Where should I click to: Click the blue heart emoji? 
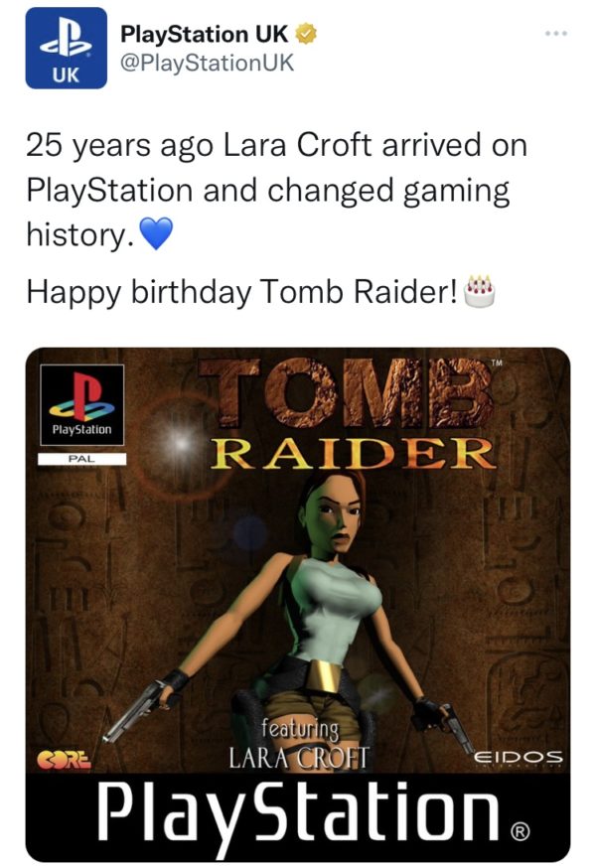(156, 233)
